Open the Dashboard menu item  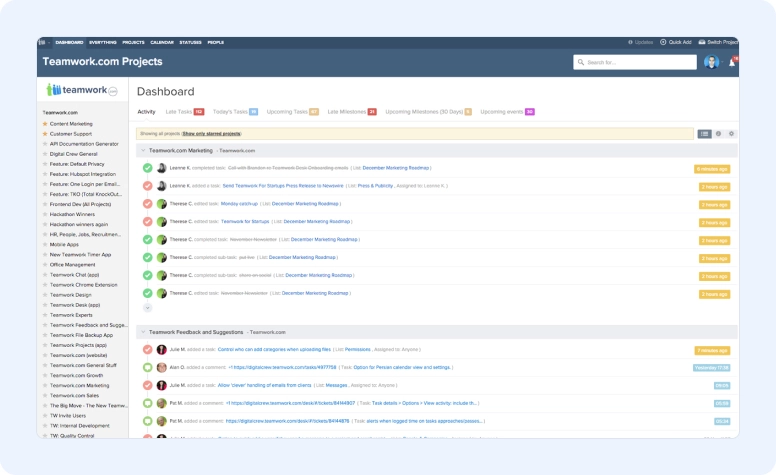click(x=69, y=43)
